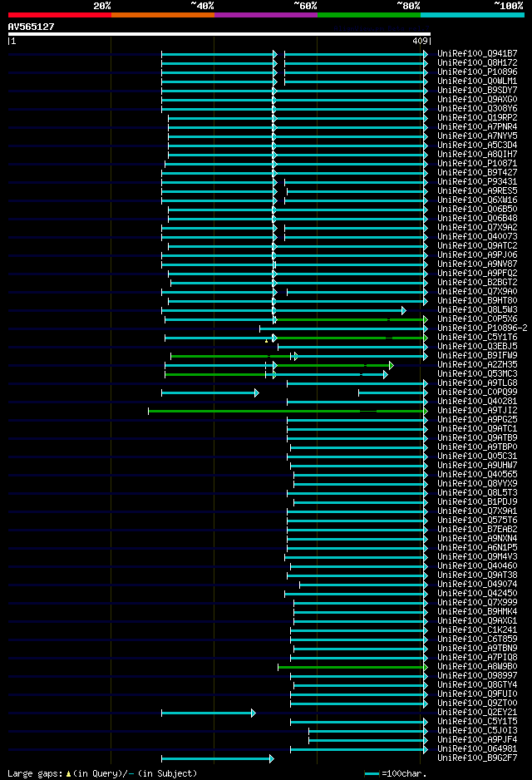Select the UniRef100_Q06B48 label
Image resolution: width=532 pixels, height=780 pixels.
point(477,219)
